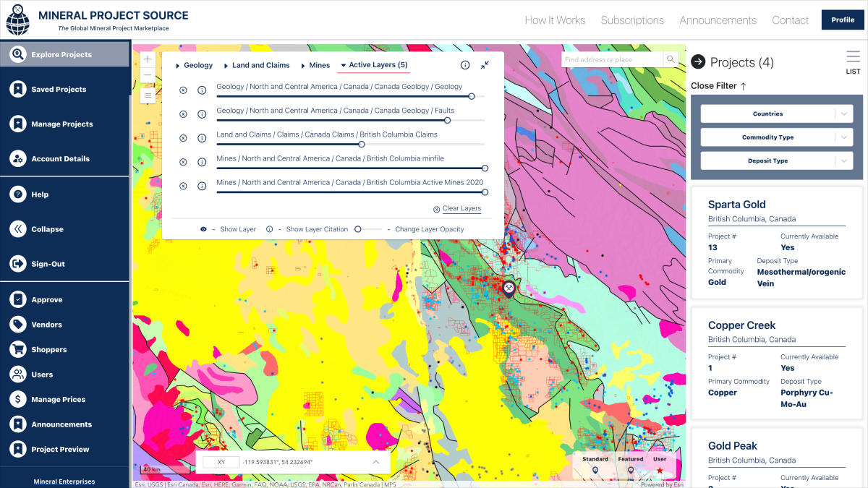Click the project pin marker on map
The image size is (868, 488).
point(509,288)
